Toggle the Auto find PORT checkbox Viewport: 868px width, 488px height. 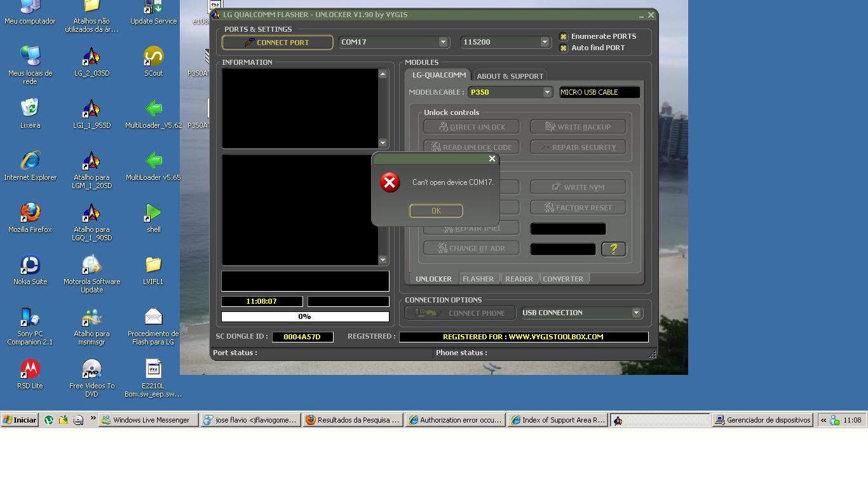(x=564, y=48)
